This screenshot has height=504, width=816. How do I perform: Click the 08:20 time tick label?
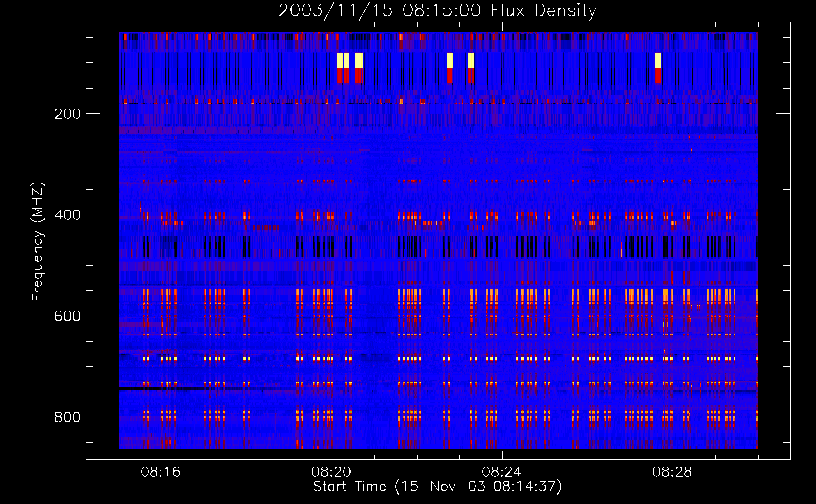(x=331, y=472)
